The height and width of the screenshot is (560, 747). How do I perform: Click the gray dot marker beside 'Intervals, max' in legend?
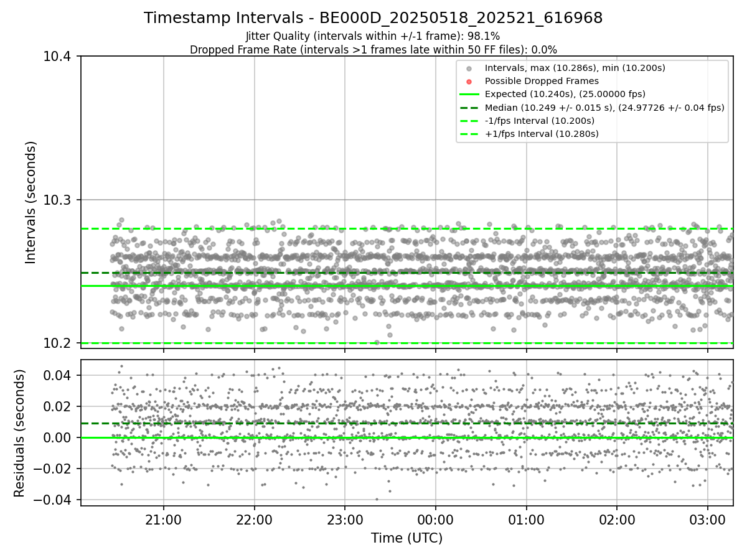469,68
